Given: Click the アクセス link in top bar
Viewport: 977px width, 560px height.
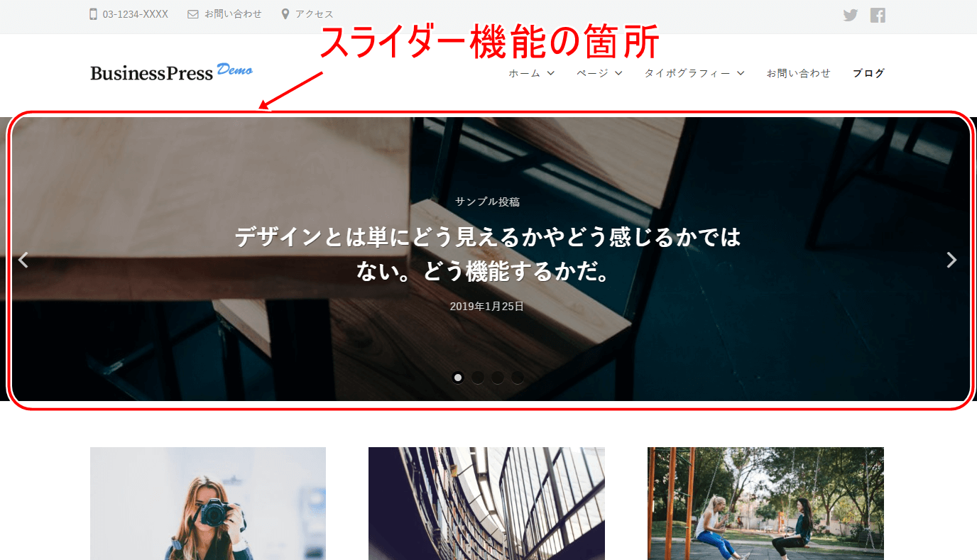Looking at the screenshot, I should click(x=315, y=14).
